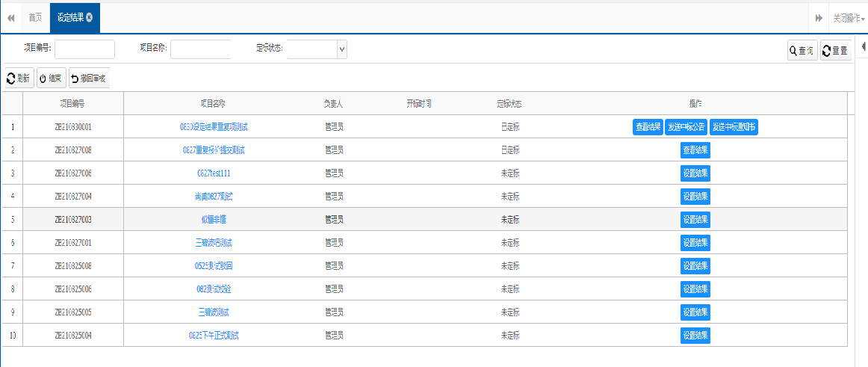Screen dimensions: 868x367
Task: Expand the 关闭操作 dropdown menu
Action: (849, 18)
